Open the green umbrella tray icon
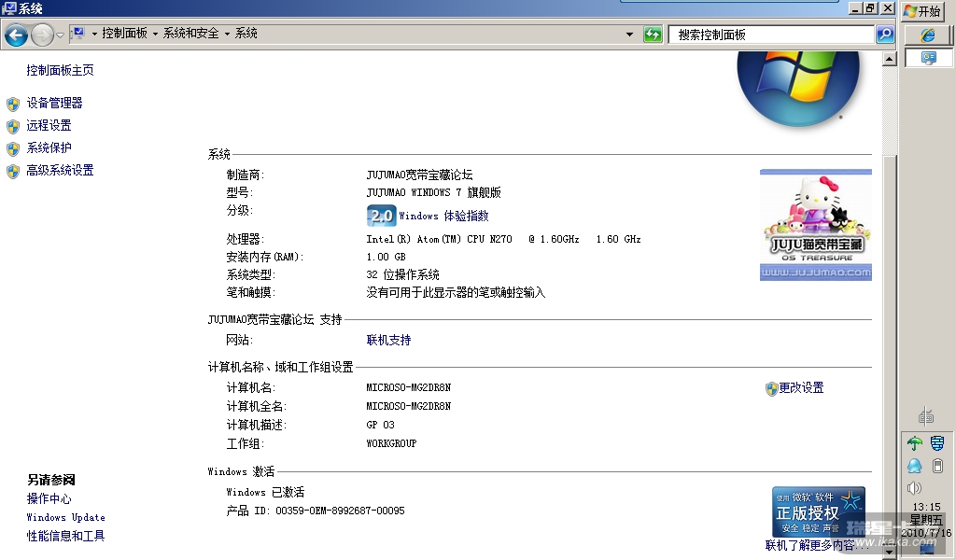 pyautogui.click(x=915, y=443)
